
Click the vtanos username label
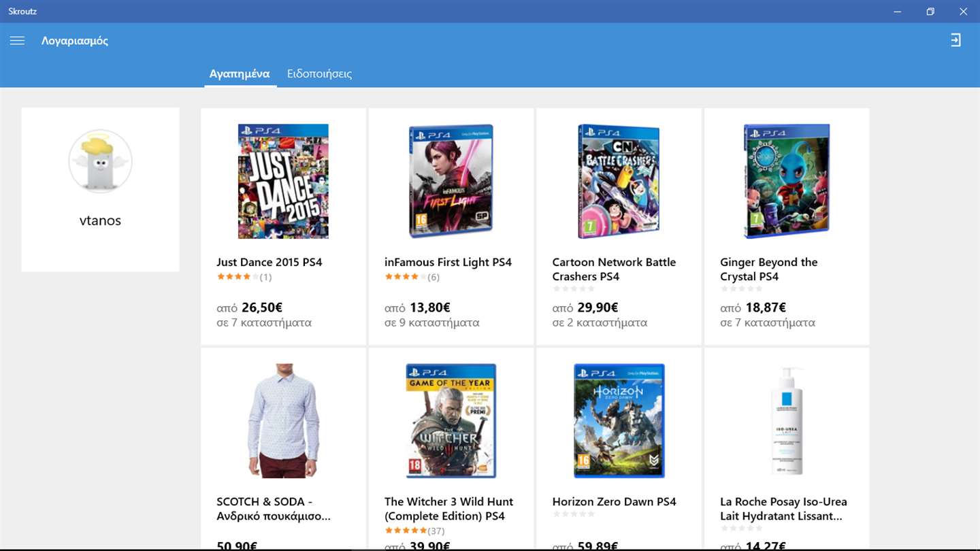click(x=100, y=220)
